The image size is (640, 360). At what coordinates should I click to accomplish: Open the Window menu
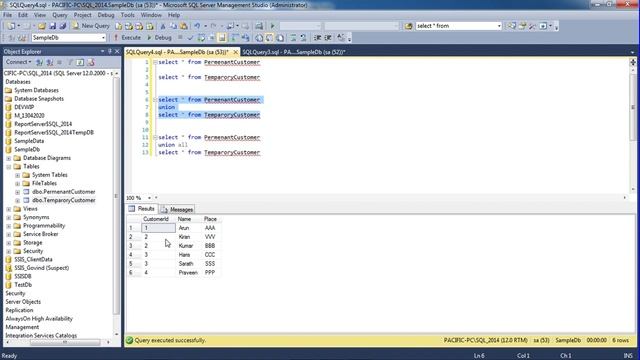[151, 15]
